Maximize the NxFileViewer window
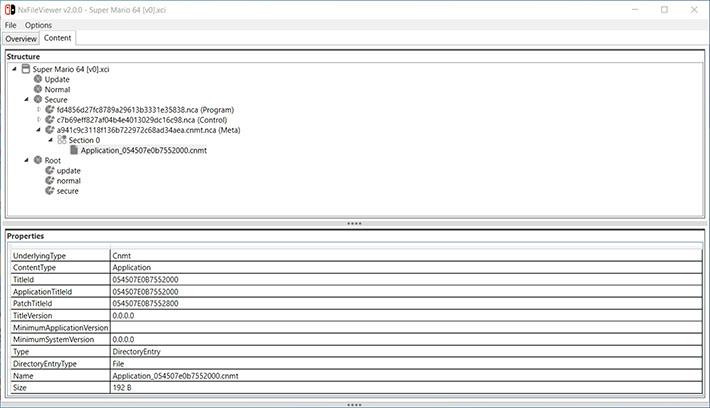The image size is (710, 408). [x=664, y=10]
